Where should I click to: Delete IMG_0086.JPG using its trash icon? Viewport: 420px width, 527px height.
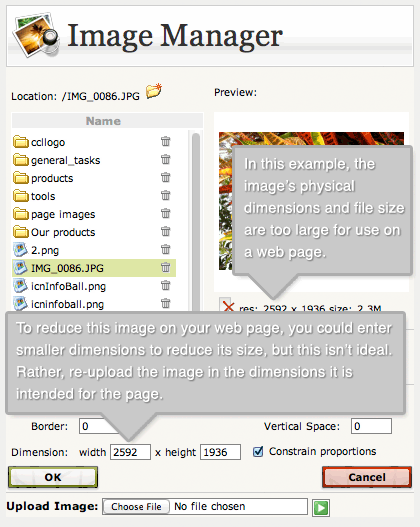click(x=165, y=268)
